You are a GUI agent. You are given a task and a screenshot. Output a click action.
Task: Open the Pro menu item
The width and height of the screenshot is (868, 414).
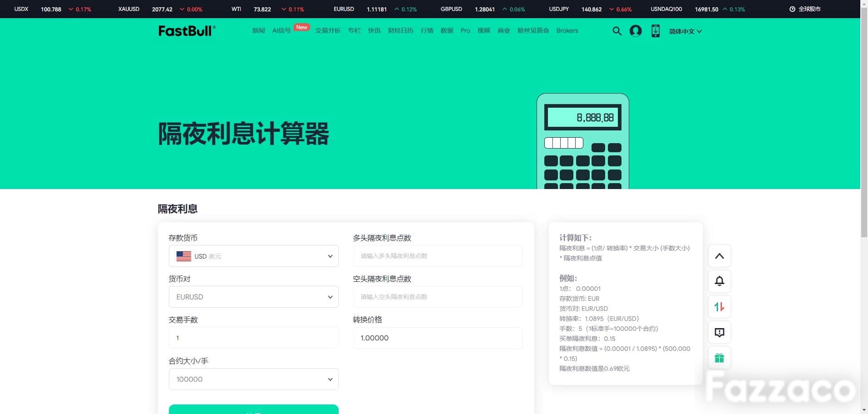(x=465, y=30)
